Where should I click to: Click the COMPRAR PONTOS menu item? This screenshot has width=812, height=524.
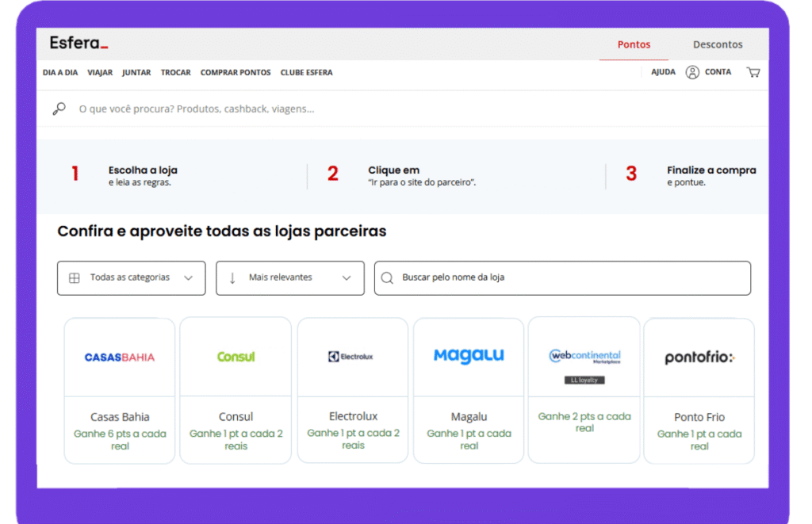(236, 72)
